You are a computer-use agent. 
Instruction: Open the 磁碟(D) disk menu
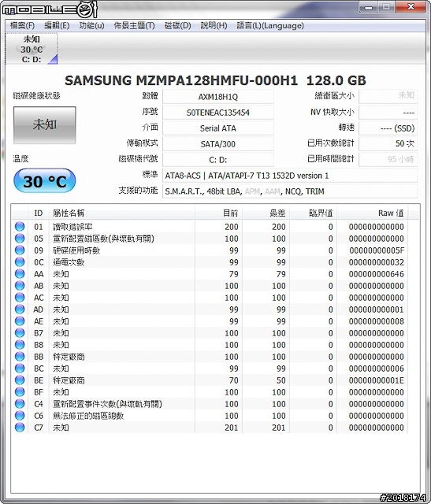177,25
